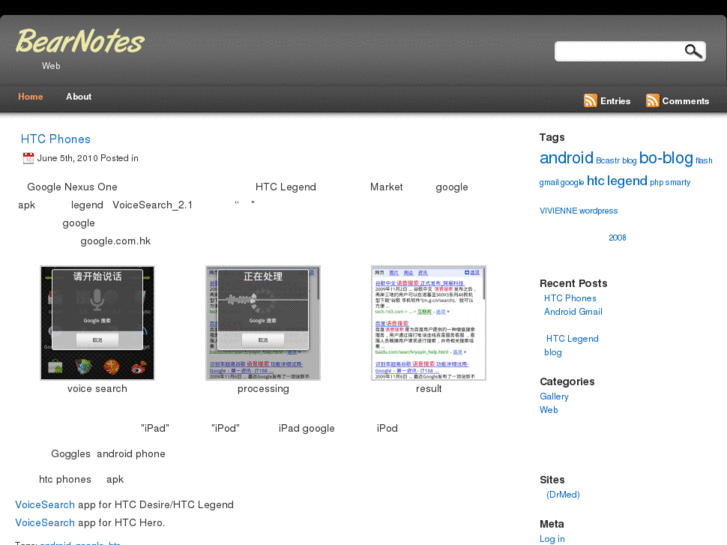This screenshot has height=545, width=727.
Task: Open the processing screenshot thumbnail
Action: click(263, 323)
